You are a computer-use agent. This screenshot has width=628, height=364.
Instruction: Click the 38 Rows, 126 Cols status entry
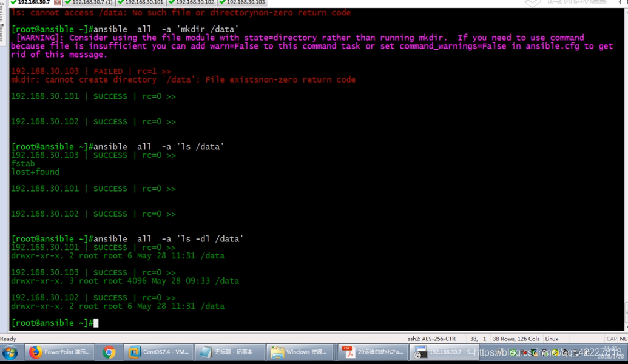(516, 339)
